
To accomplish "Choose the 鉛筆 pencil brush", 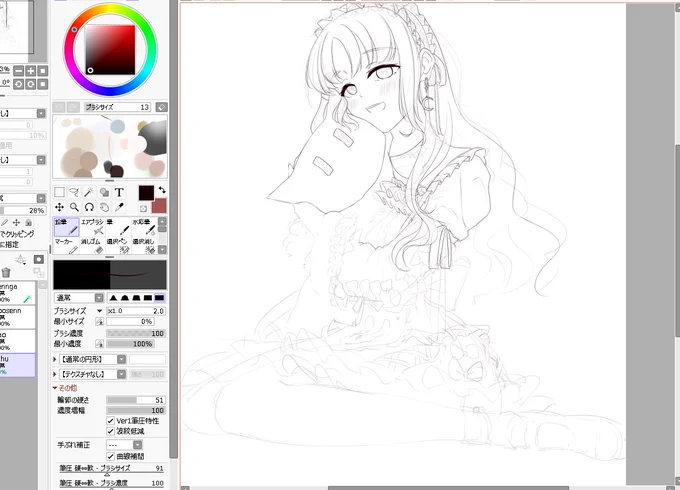I will pyautogui.click(x=66, y=227).
